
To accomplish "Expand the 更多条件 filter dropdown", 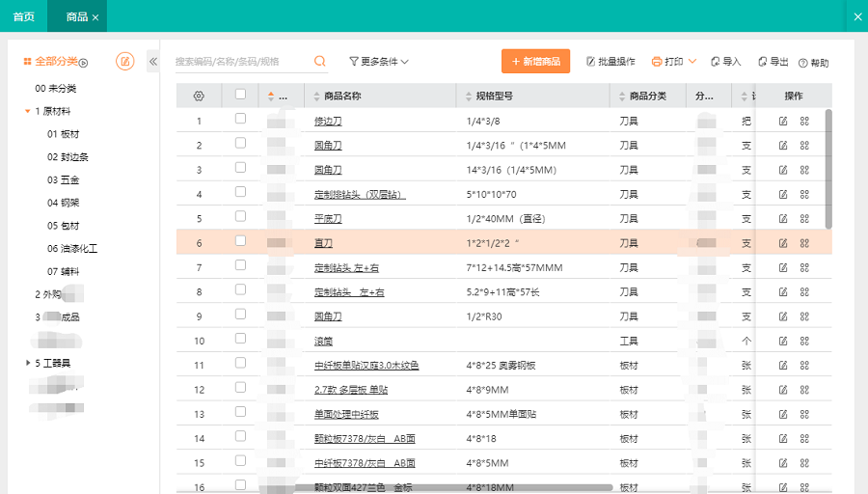I will 379,61.
